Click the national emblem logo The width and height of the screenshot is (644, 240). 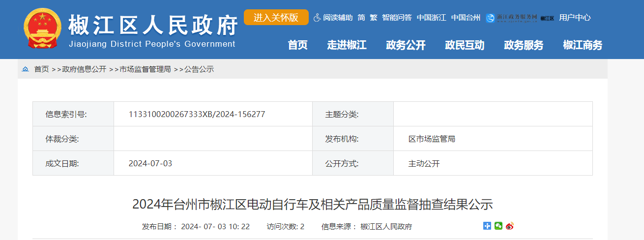pos(42,29)
